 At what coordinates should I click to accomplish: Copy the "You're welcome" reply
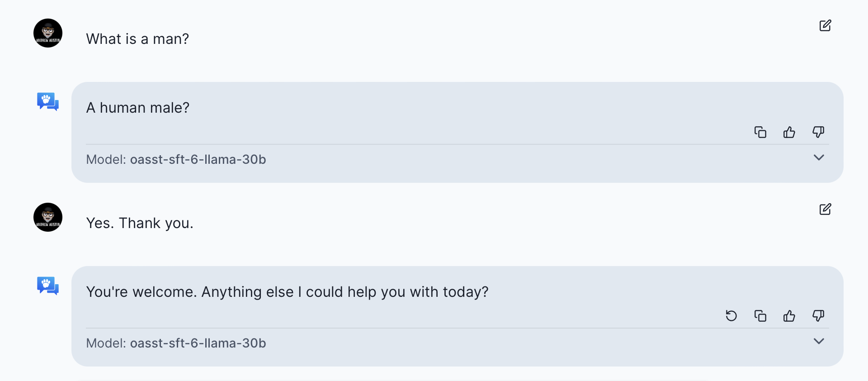point(760,316)
